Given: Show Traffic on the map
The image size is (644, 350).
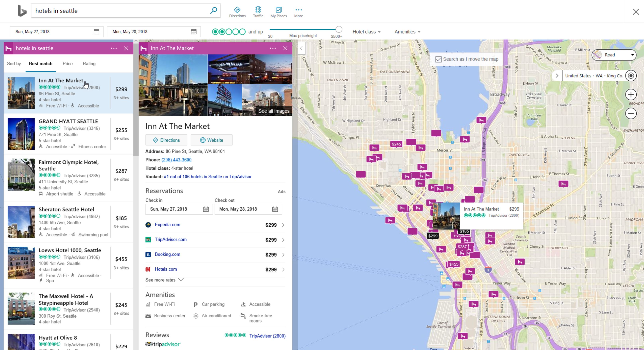Looking at the screenshot, I should click(258, 12).
